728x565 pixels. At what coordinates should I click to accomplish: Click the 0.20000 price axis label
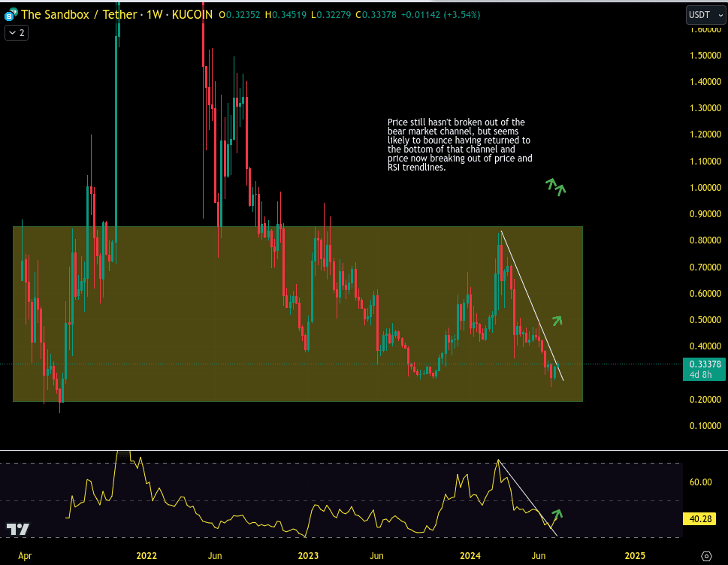pos(705,400)
